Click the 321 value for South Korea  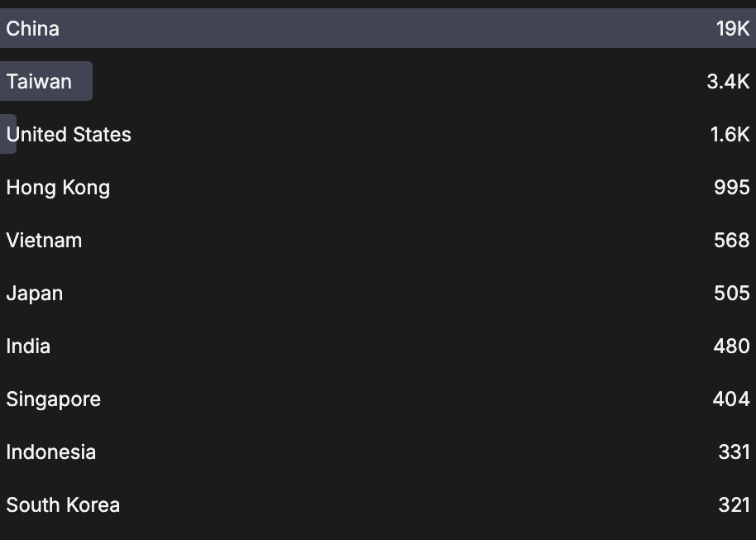734,505
